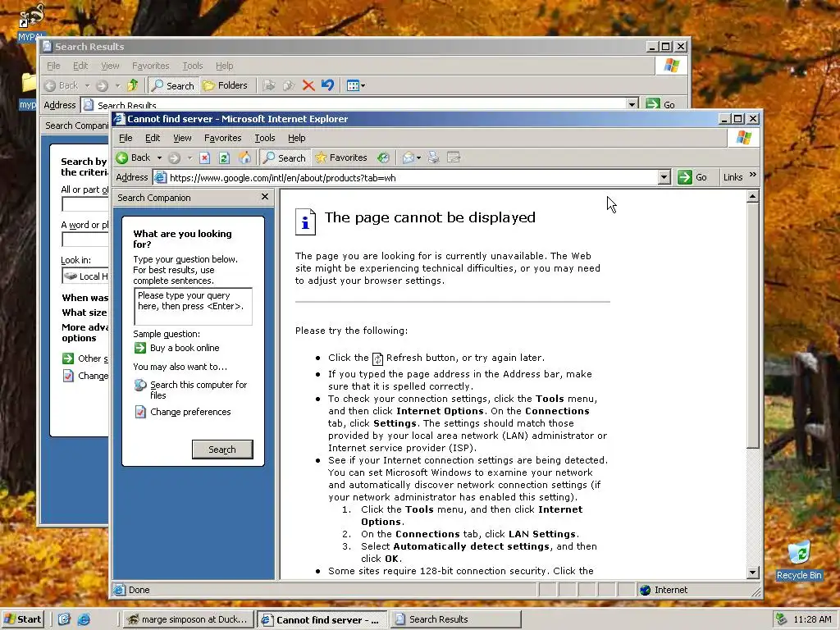Open the File menu in Search Results window
Screen dimensions: 840x630
(53, 66)
